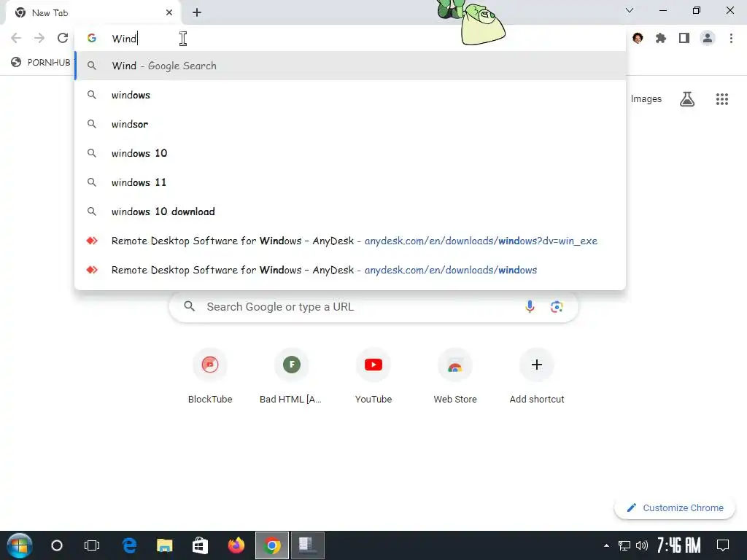The image size is (747, 560).
Task: Open File Explorer from taskbar
Action: [164, 545]
